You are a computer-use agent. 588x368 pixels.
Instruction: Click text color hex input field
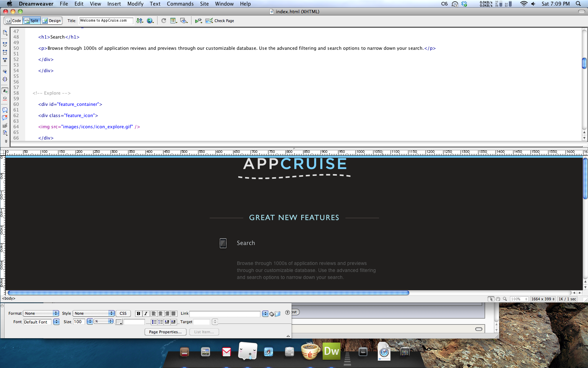pyautogui.click(x=134, y=322)
